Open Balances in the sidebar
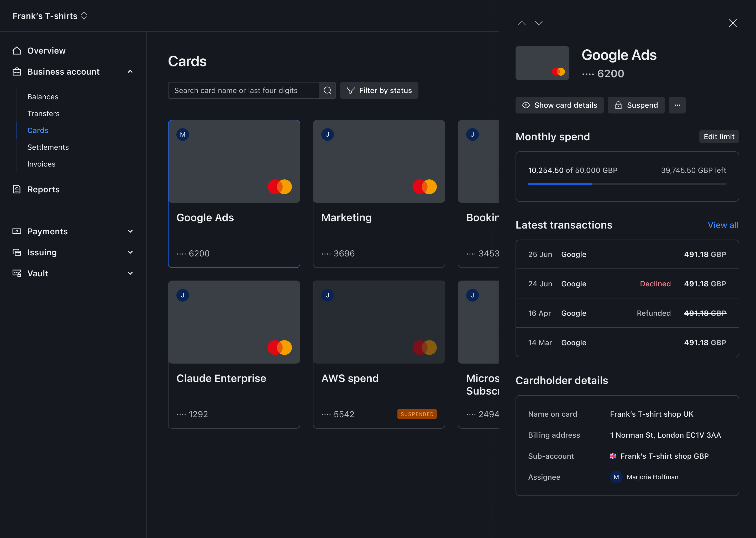This screenshot has width=756, height=538. click(x=43, y=97)
